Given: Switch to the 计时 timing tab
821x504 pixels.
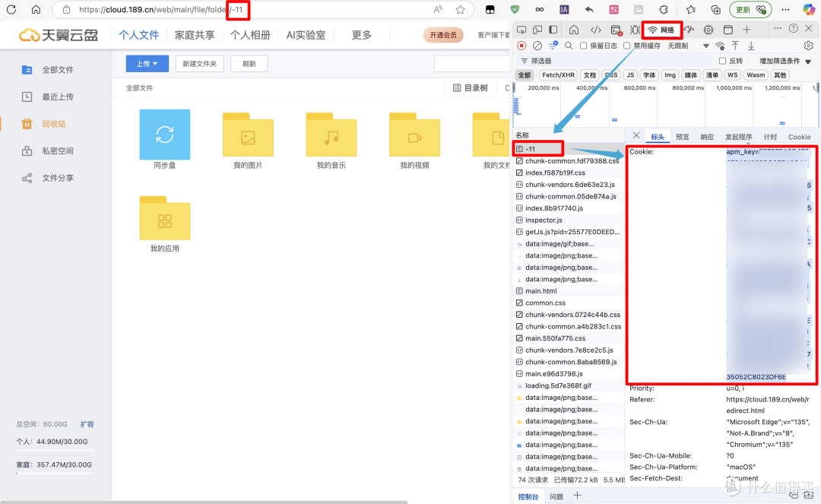Looking at the screenshot, I should coord(770,137).
